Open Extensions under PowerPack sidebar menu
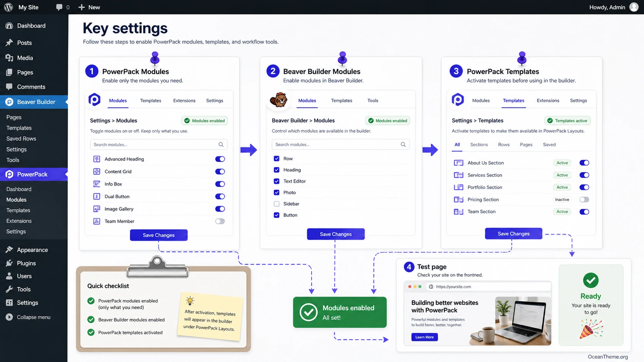 click(19, 221)
